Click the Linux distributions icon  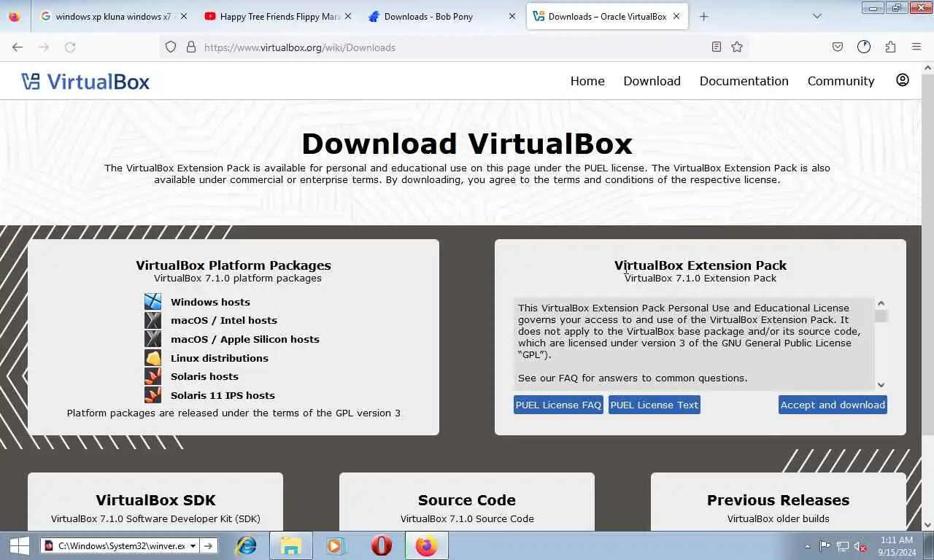pyautogui.click(x=153, y=358)
